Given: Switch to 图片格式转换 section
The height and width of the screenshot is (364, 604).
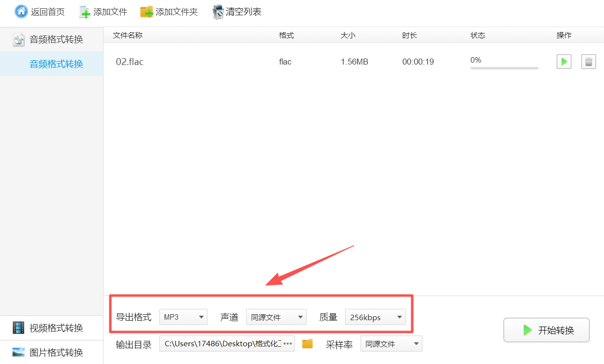Looking at the screenshot, I should (52, 352).
